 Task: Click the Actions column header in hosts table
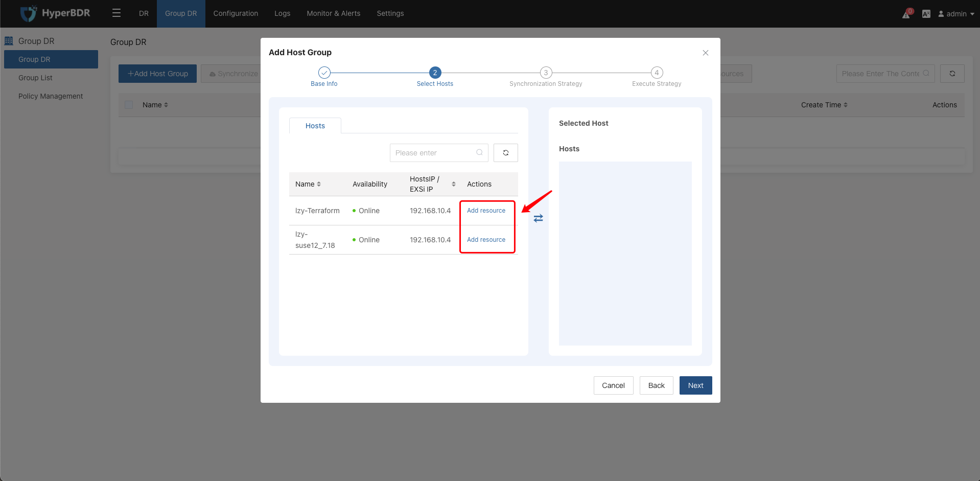pyautogui.click(x=479, y=184)
